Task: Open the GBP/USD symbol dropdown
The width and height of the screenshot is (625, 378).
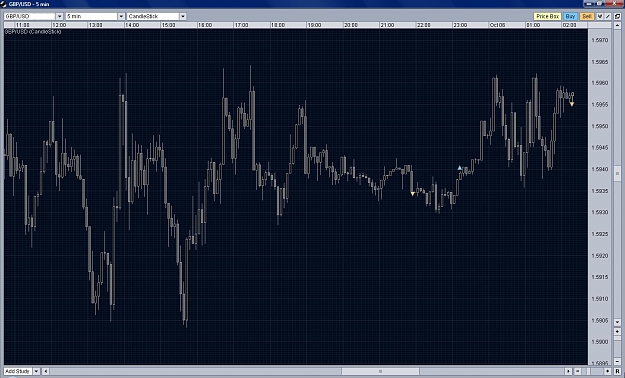Action: [x=59, y=16]
